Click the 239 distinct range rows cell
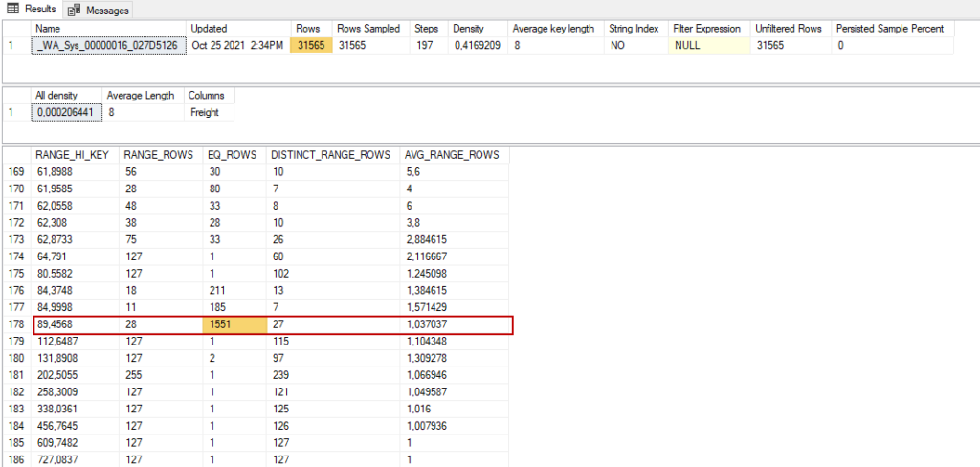980x467 pixels. click(333, 375)
